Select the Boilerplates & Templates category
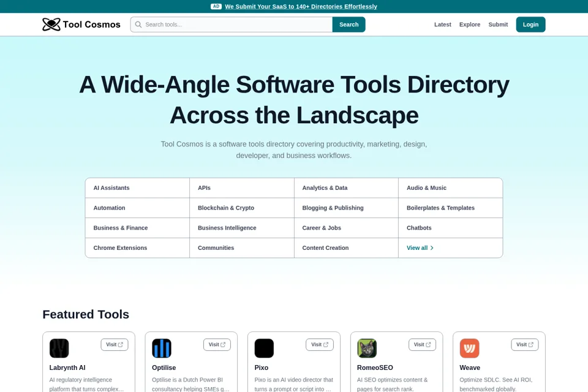This screenshot has width=588, height=392. point(450,208)
